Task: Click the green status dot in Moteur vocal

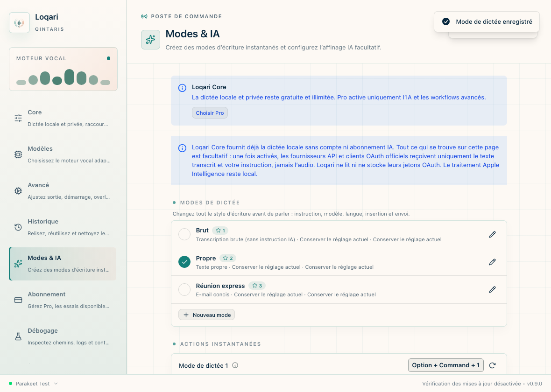Action: click(x=109, y=58)
